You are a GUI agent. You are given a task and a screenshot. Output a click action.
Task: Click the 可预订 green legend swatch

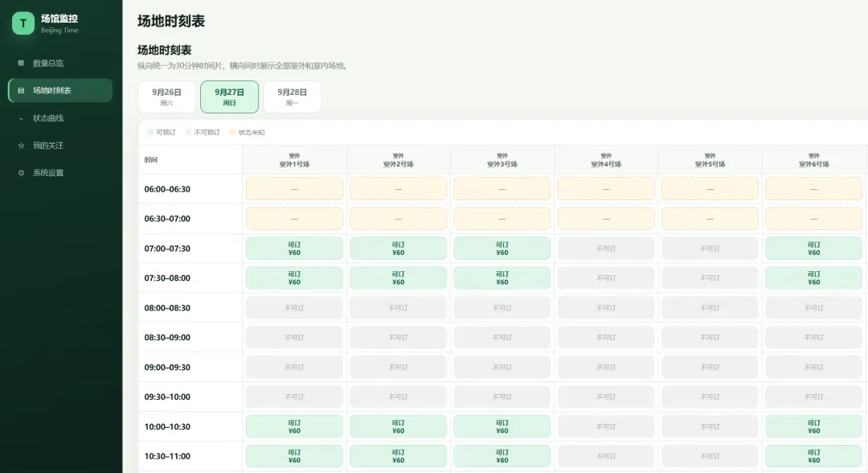pos(150,133)
